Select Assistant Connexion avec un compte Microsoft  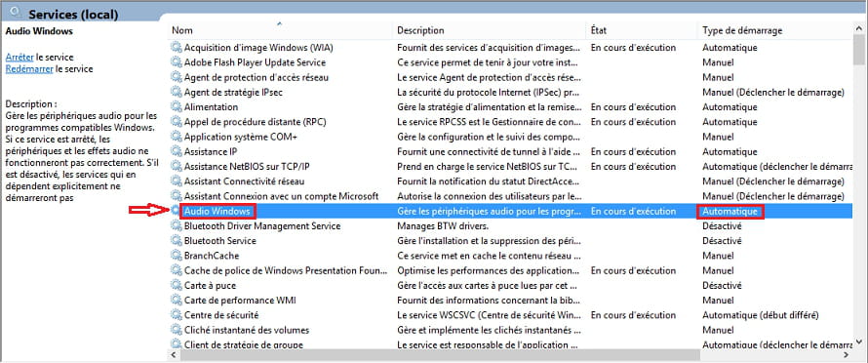coord(281,195)
